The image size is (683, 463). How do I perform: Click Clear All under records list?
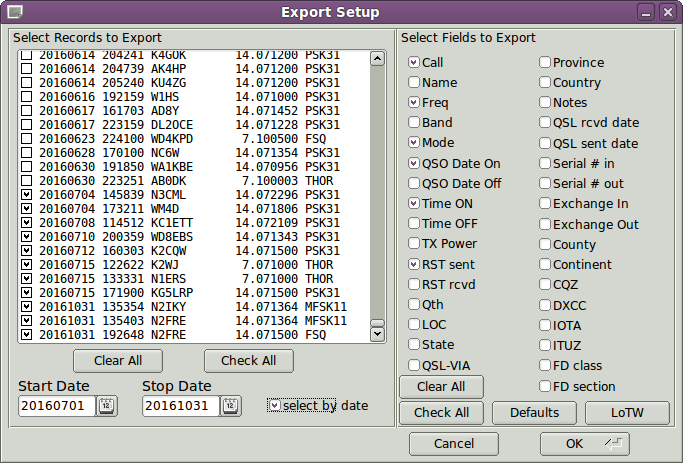[x=118, y=361]
